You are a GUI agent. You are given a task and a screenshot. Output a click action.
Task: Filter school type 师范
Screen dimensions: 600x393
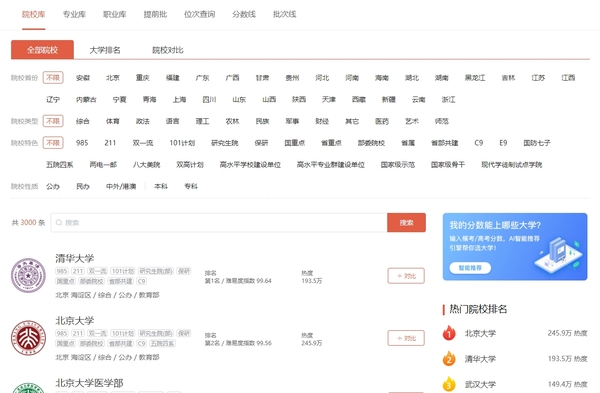point(442,121)
